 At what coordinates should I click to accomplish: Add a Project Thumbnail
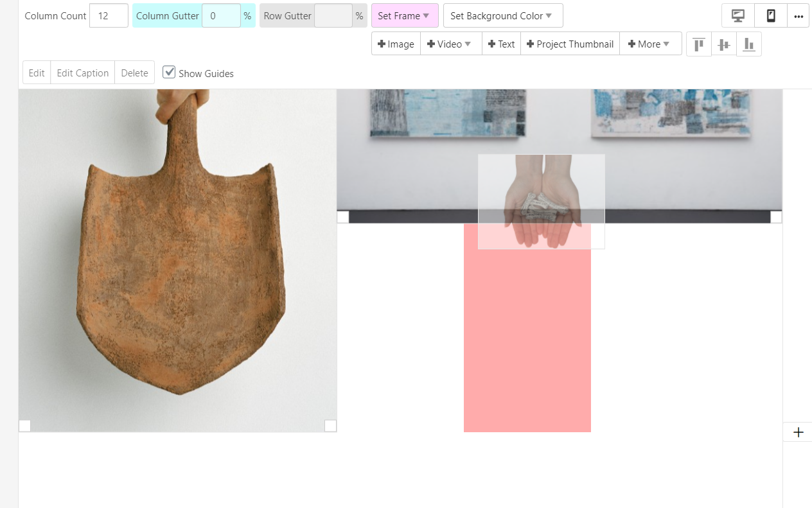(x=570, y=44)
